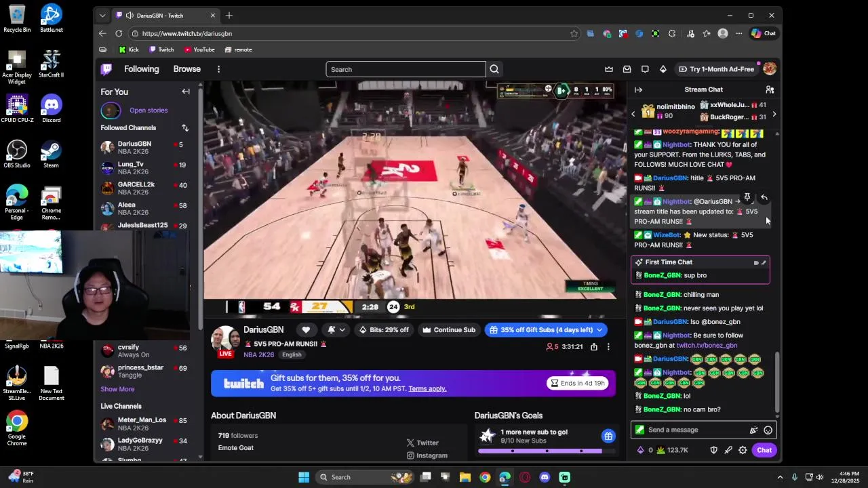Open DariusGBN's Instagram link
This screenshot has height=488, width=868.
click(x=427, y=455)
